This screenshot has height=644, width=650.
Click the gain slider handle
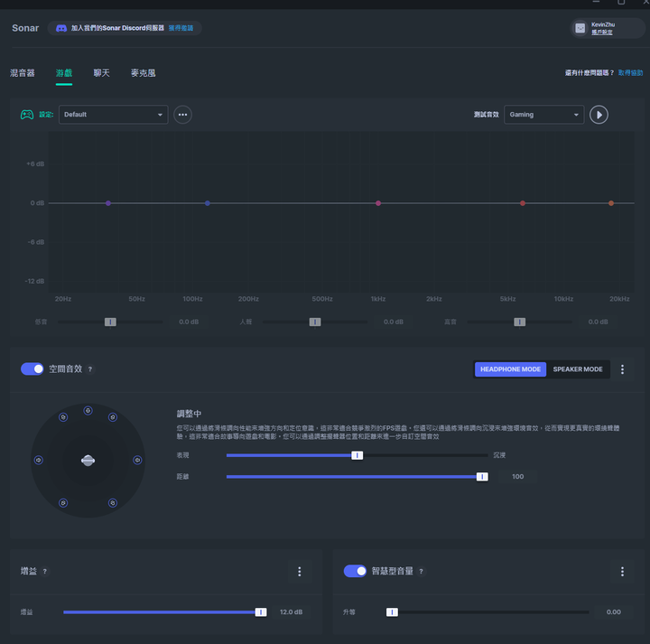[261, 612]
